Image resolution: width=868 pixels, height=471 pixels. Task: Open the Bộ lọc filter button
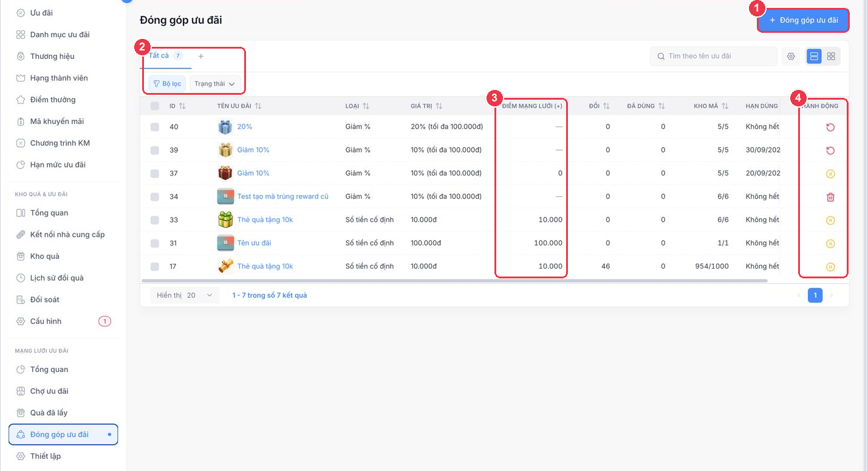(x=167, y=84)
